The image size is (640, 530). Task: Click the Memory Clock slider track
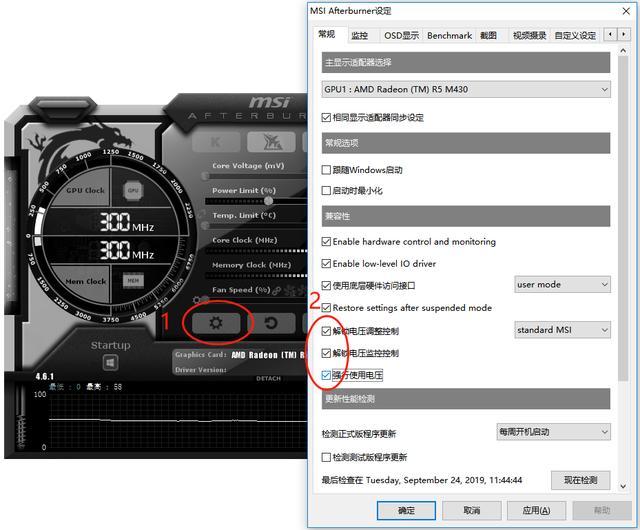coord(256,276)
